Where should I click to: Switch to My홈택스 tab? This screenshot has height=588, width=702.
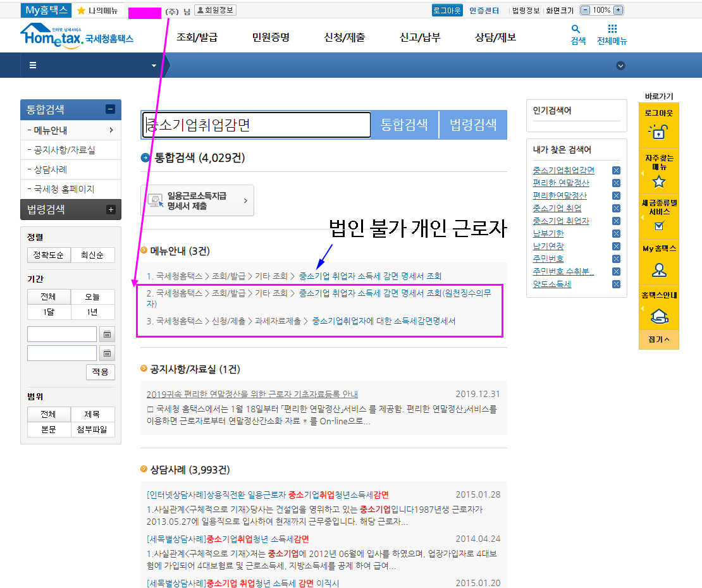[46, 10]
